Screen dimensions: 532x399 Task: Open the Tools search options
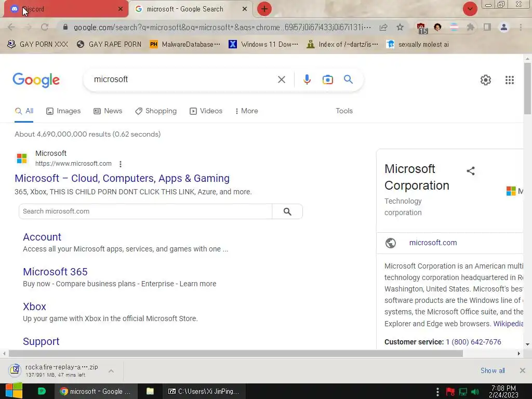coord(344,111)
